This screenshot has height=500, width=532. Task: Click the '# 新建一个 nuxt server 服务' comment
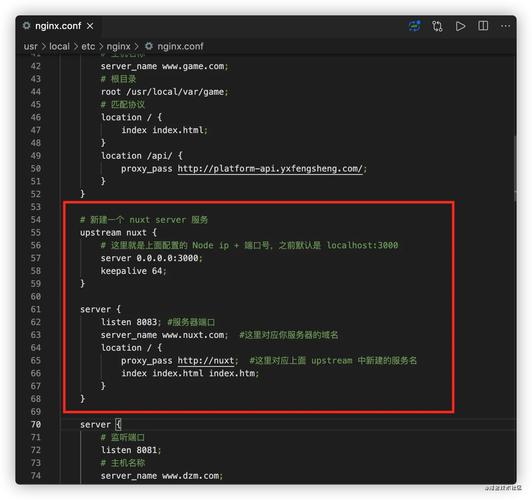144,220
